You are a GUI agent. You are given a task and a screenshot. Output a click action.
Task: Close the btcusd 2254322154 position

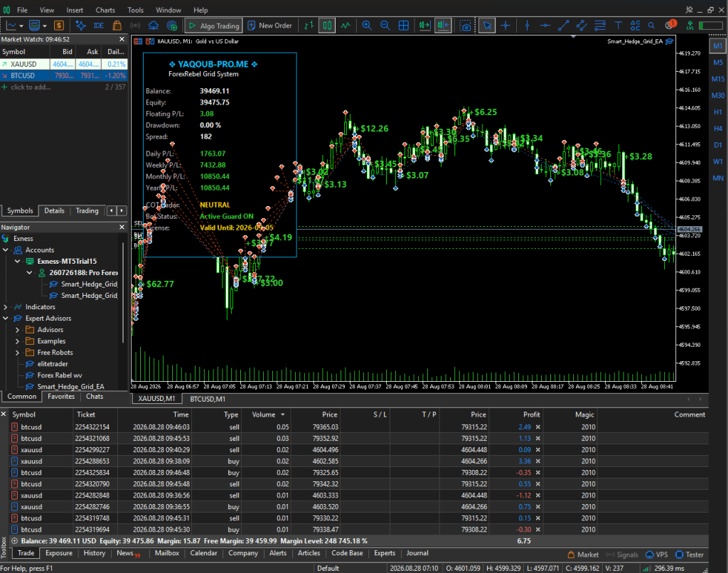pyautogui.click(x=538, y=427)
